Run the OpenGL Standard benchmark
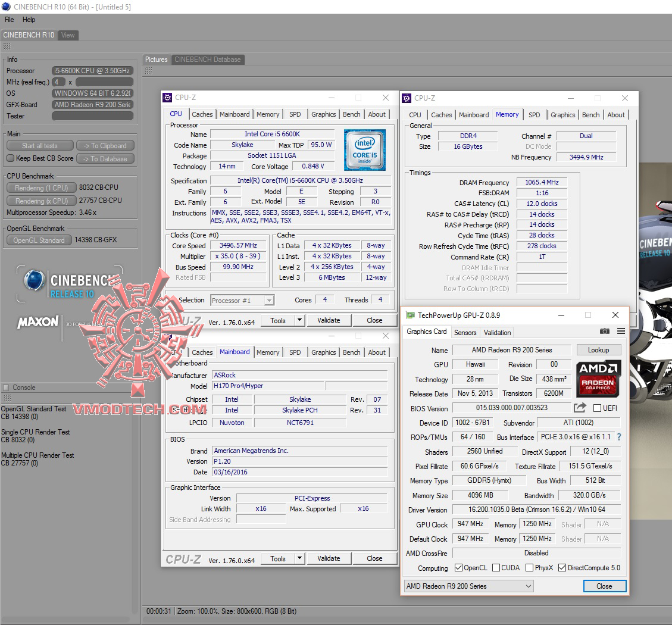Image resolution: width=672 pixels, height=625 pixels. pyautogui.click(x=39, y=240)
